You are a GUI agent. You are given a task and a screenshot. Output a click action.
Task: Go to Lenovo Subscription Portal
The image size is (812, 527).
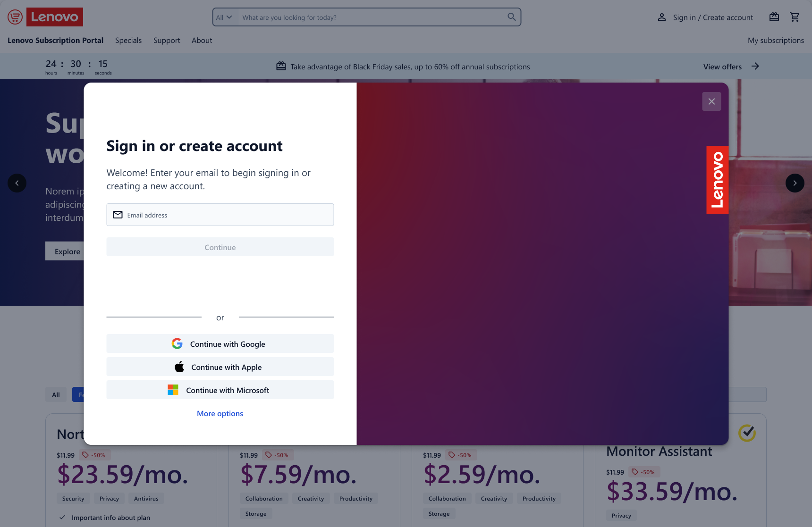pos(55,41)
